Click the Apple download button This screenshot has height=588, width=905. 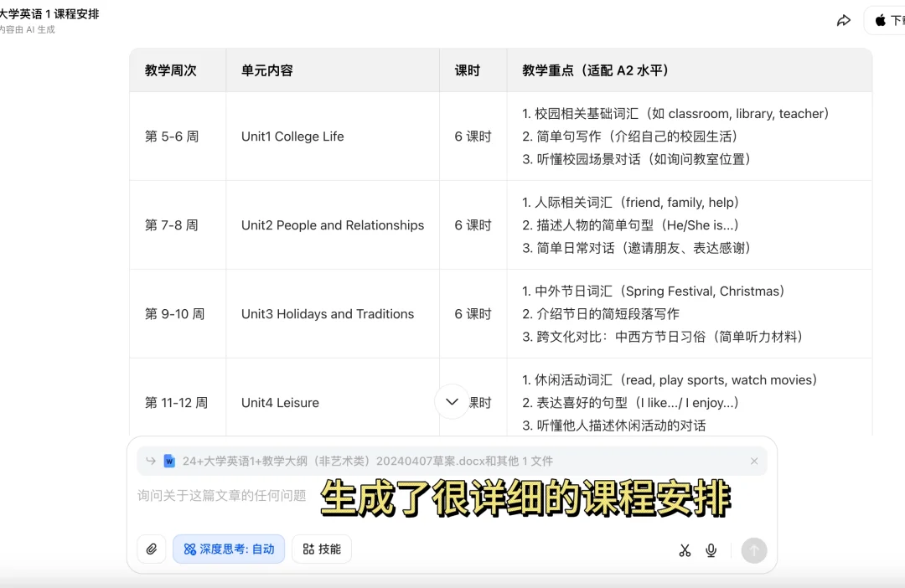click(x=887, y=21)
